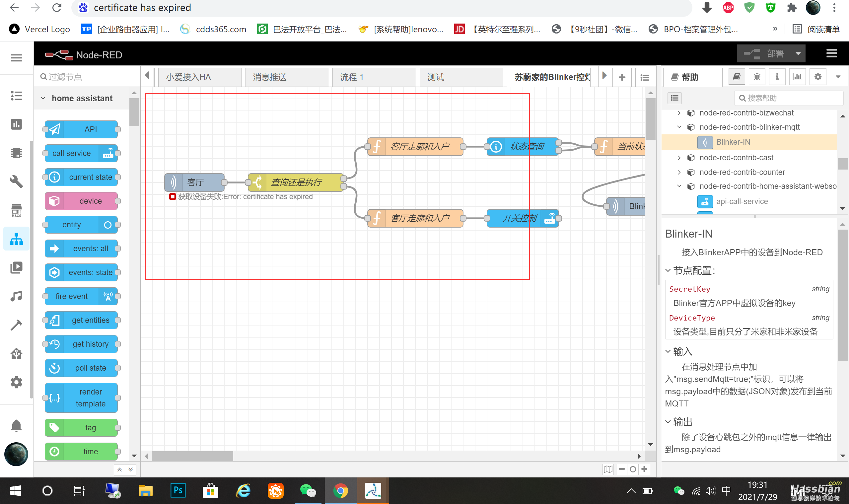Image resolution: width=849 pixels, height=504 pixels.
Task: Open the flow list button
Action: [x=644, y=77]
